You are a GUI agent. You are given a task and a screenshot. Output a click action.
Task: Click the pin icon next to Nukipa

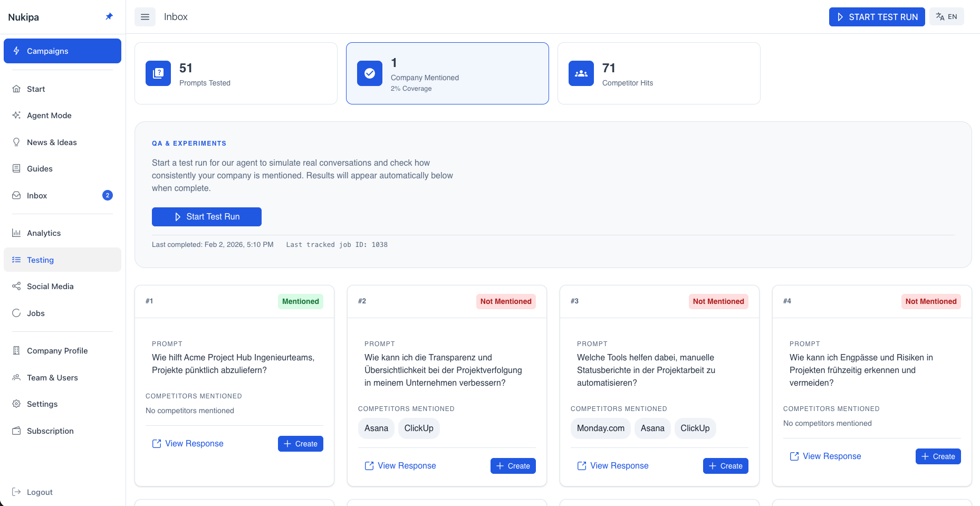pyautogui.click(x=109, y=16)
